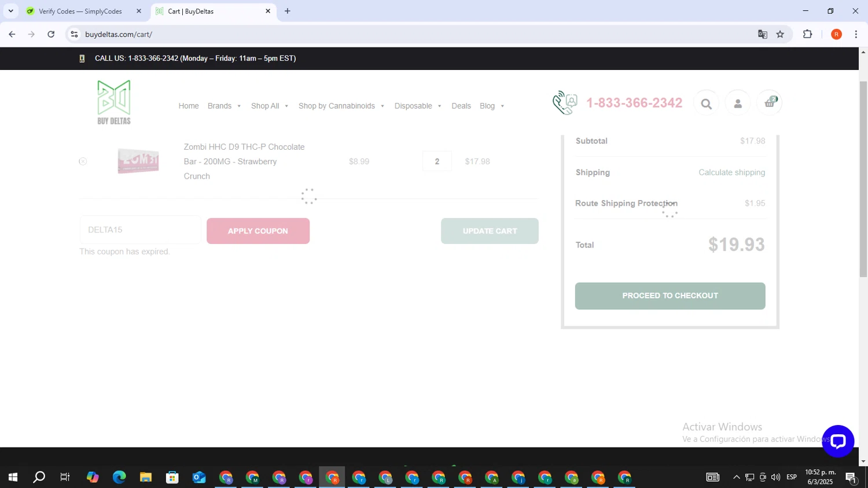Open the clock showing 10:52 p. m.
Image resolution: width=868 pixels, height=488 pixels.
[820, 477]
